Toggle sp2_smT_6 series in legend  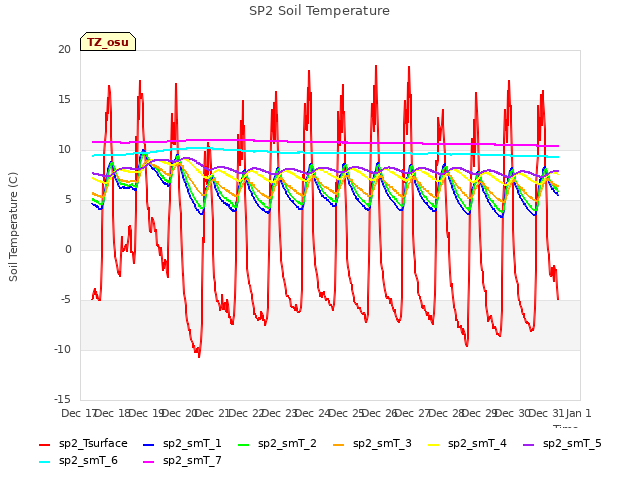pos(78,461)
